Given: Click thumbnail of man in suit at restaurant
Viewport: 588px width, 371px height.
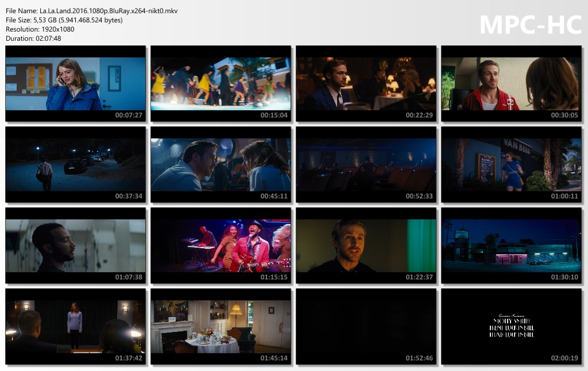Looking at the screenshot, I should click(x=366, y=83).
